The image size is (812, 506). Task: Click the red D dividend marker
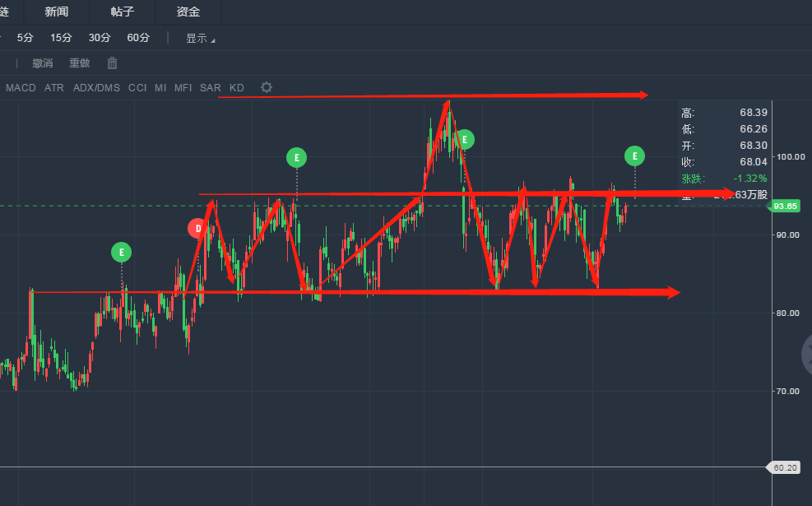coord(197,229)
